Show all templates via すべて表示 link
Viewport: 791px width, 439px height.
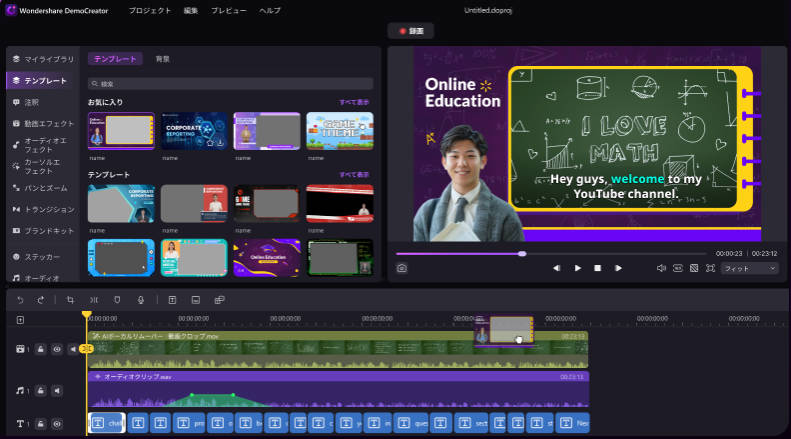point(354,175)
